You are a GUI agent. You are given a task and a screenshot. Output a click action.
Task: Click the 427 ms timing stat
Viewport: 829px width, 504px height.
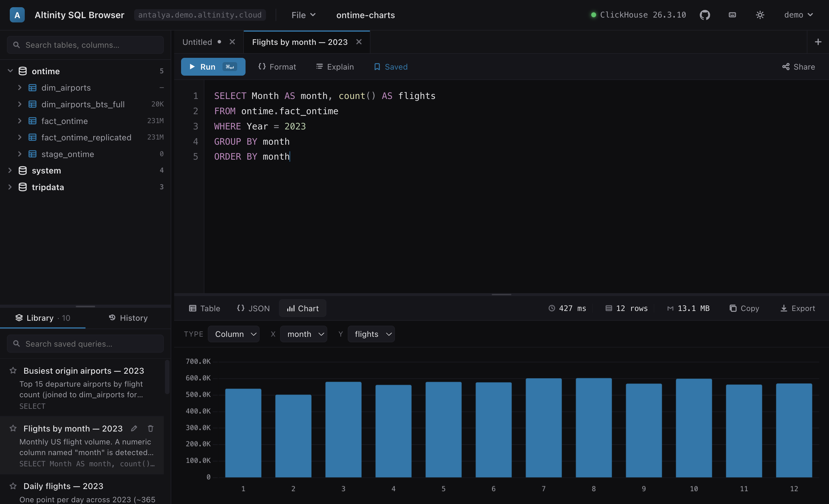pos(567,308)
